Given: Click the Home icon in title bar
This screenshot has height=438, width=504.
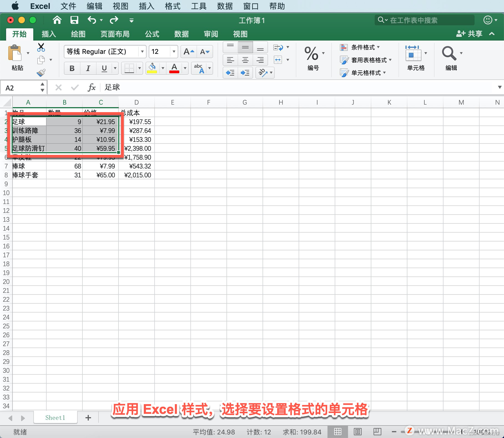Looking at the screenshot, I should (x=57, y=20).
